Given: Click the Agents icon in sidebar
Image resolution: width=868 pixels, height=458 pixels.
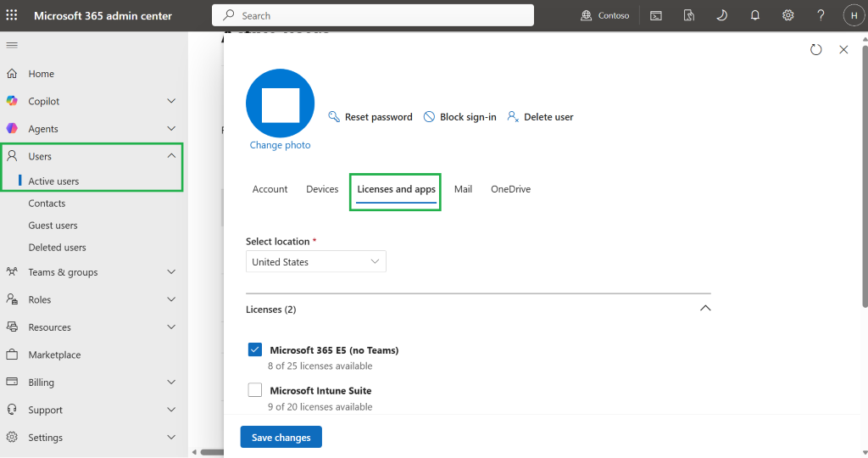Looking at the screenshot, I should click(x=12, y=128).
